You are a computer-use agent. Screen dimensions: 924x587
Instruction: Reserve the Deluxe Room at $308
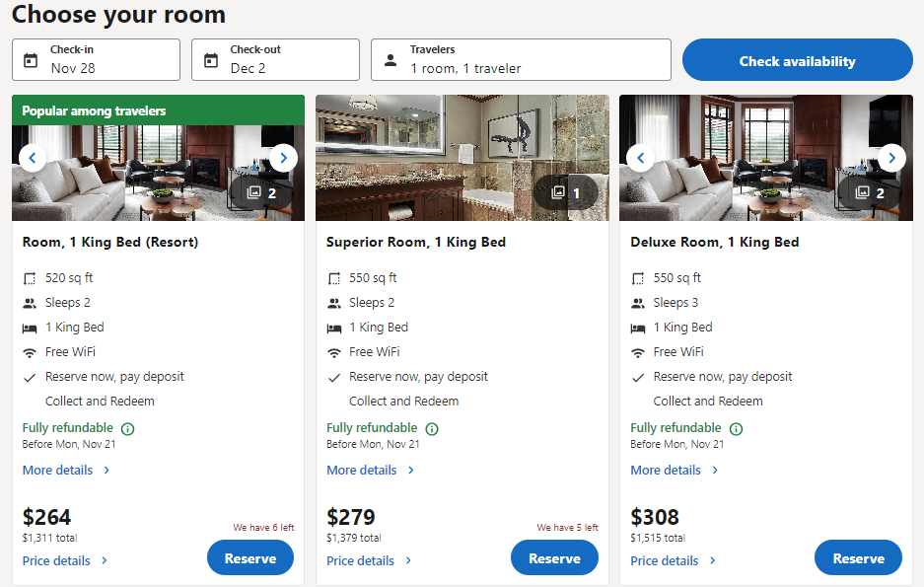858,558
